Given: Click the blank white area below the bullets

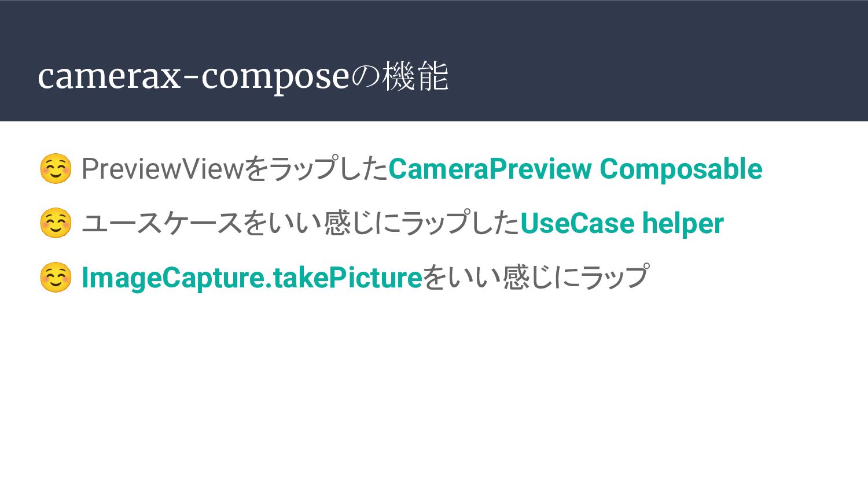Looking at the screenshot, I should click(434, 393).
